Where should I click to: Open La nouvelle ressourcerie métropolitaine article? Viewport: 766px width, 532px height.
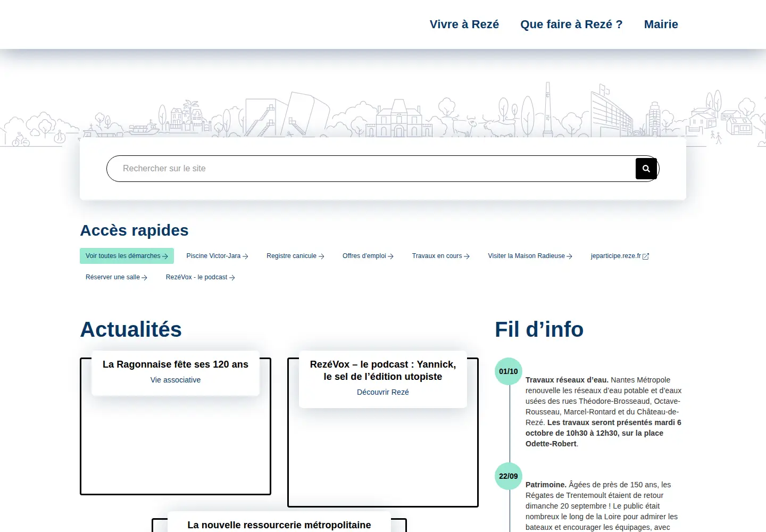[x=279, y=525]
